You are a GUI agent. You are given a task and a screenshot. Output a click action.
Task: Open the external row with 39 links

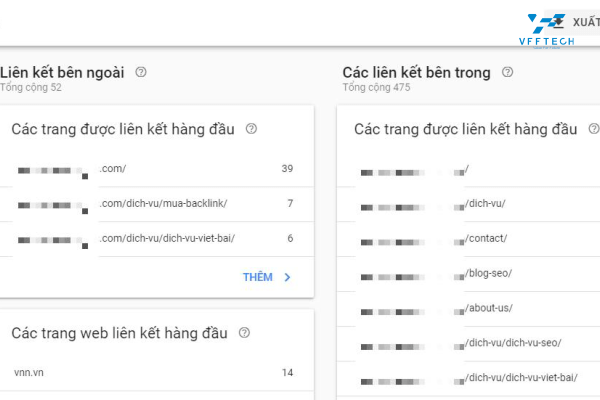tap(155, 169)
